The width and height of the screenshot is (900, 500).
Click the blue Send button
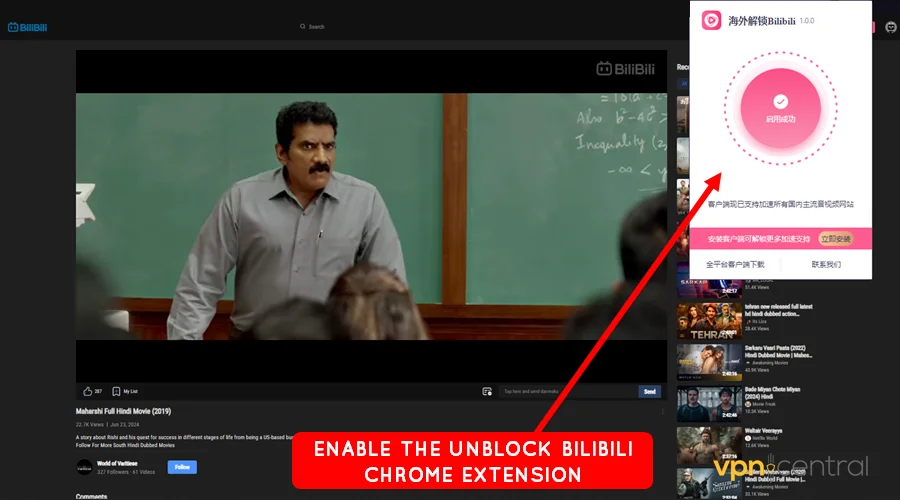(x=650, y=392)
